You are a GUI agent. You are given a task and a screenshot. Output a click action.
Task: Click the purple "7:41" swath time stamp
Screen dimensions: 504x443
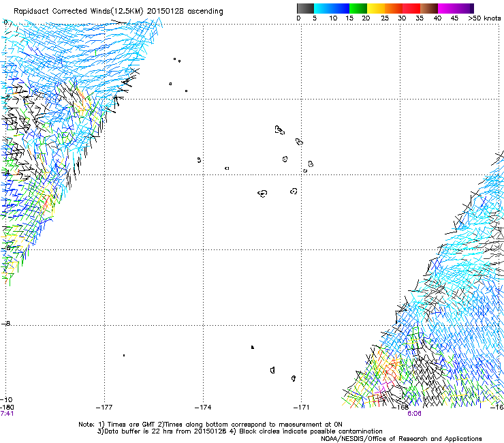[x=7, y=414]
